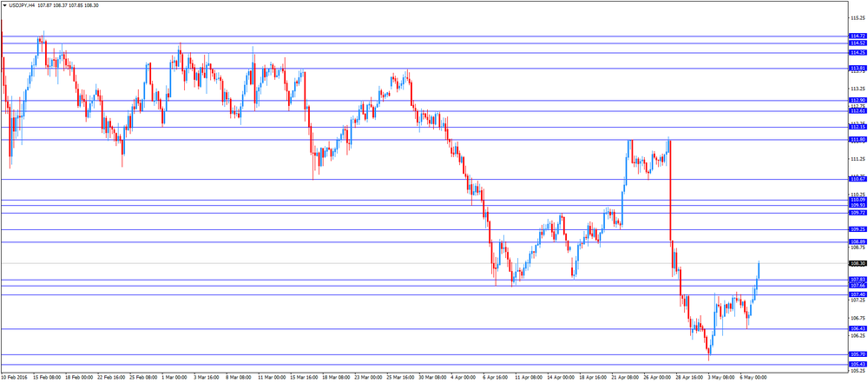868x383 pixels.
Task: Click the 21 Apr 08:00 time label
Action: coord(625,378)
